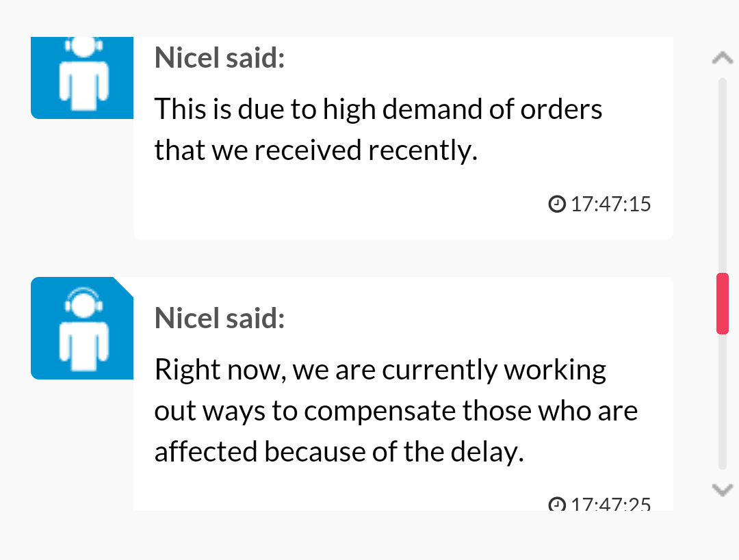Click the "that we received recently" line

[x=315, y=150]
